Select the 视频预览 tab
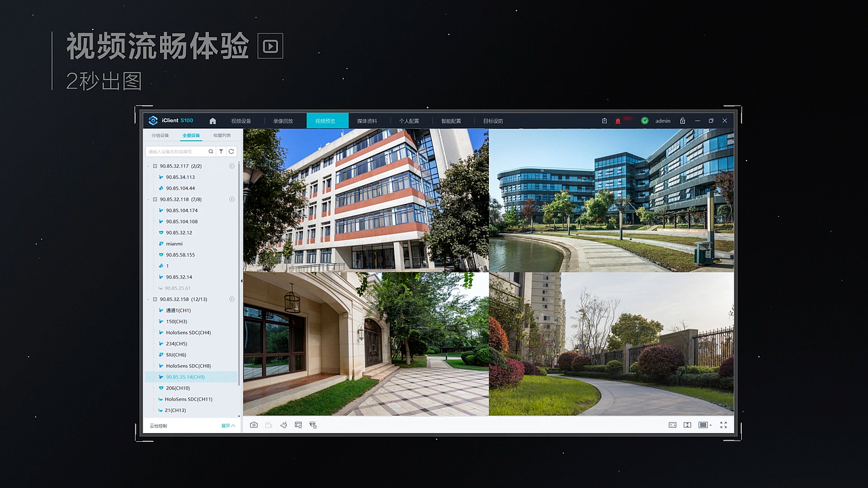 [x=327, y=121]
